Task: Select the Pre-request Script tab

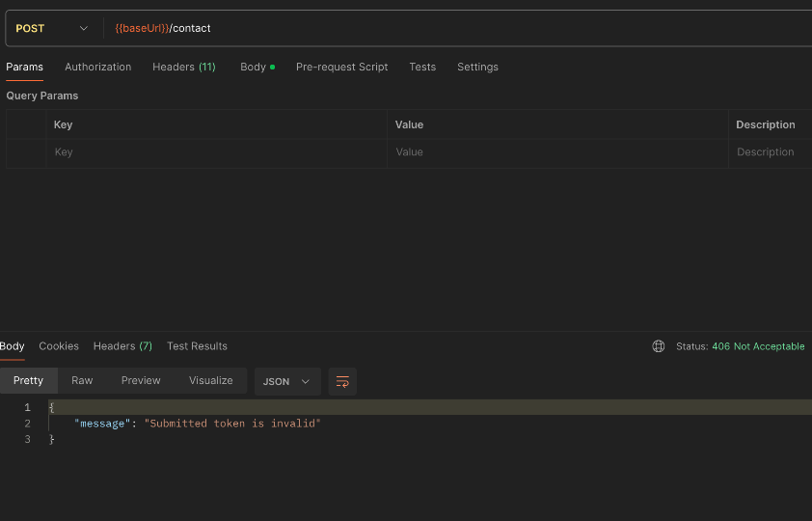Action: pos(341,67)
